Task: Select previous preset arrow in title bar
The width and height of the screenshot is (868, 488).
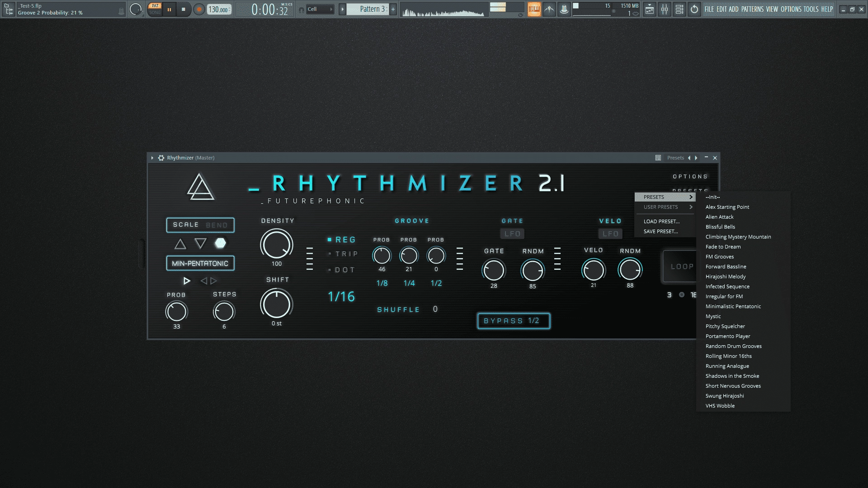Action: (689, 158)
